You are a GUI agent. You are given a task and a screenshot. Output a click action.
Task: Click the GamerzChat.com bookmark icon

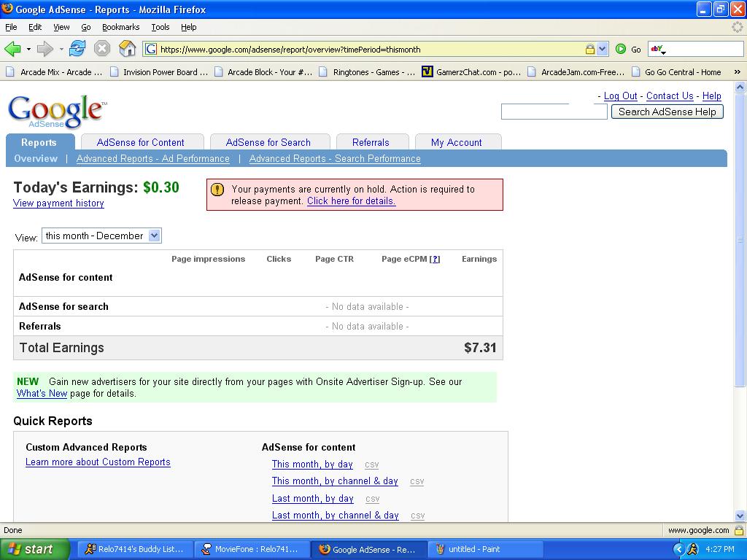tap(427, 72)
